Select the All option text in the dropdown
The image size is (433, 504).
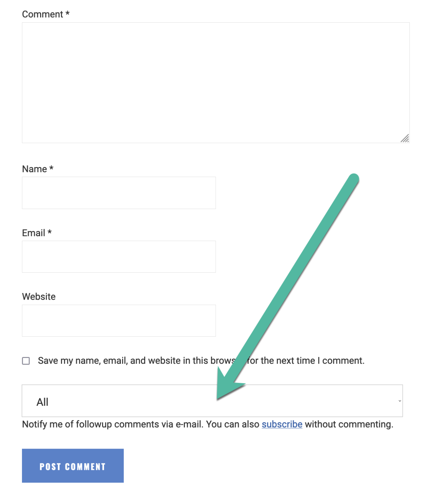point(42,402)
